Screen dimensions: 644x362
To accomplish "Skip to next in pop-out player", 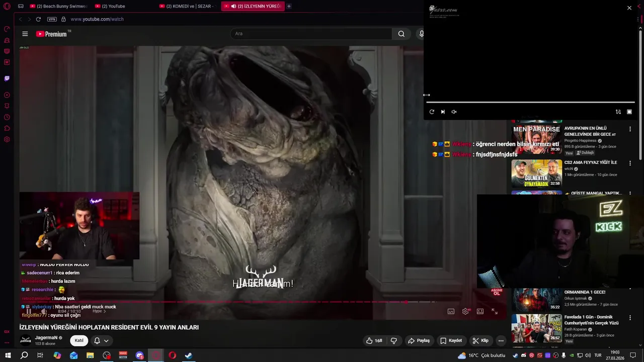I will coord(443,112).
